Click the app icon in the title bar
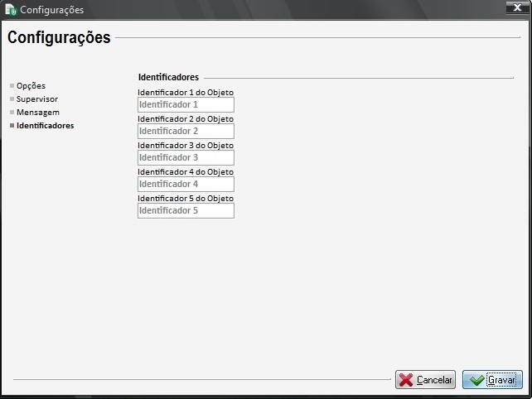Screen dimensions: 532x399 pos(10,10)
